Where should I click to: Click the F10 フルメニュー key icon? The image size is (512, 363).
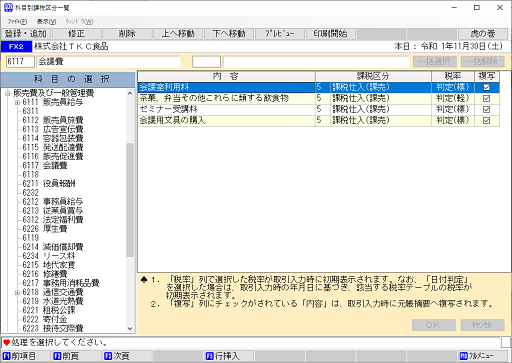pos(464,356)
